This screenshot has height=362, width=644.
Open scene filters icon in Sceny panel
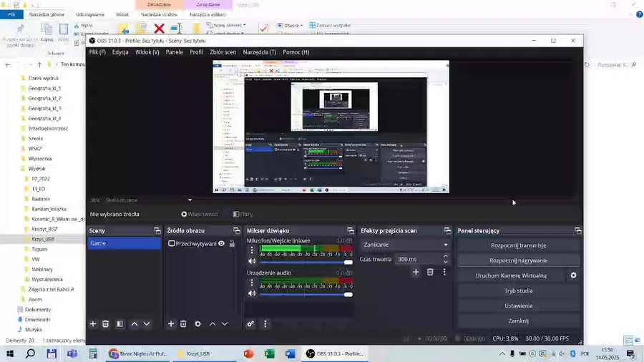(x=120, y=324)
